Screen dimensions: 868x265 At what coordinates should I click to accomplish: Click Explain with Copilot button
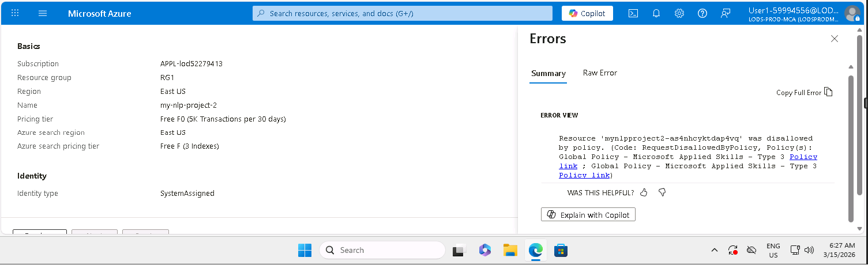588,215
